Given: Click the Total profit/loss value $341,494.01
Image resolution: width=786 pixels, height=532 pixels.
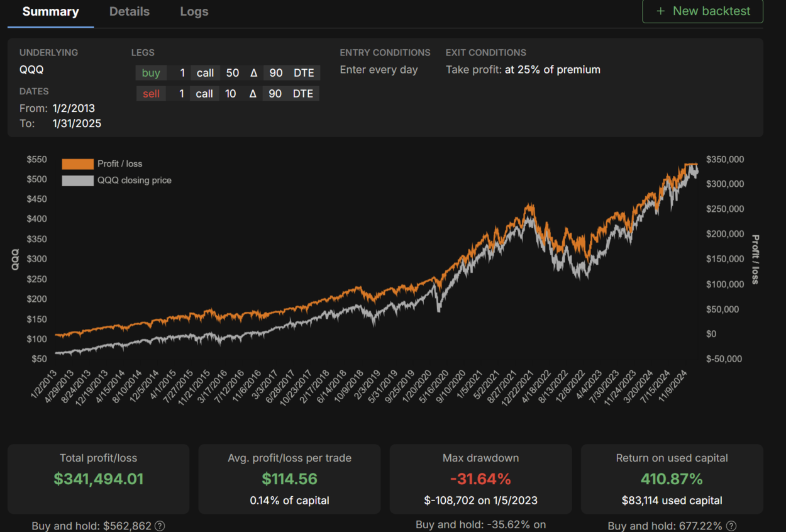Looking at the screenshot, I should tap(99, 479).
